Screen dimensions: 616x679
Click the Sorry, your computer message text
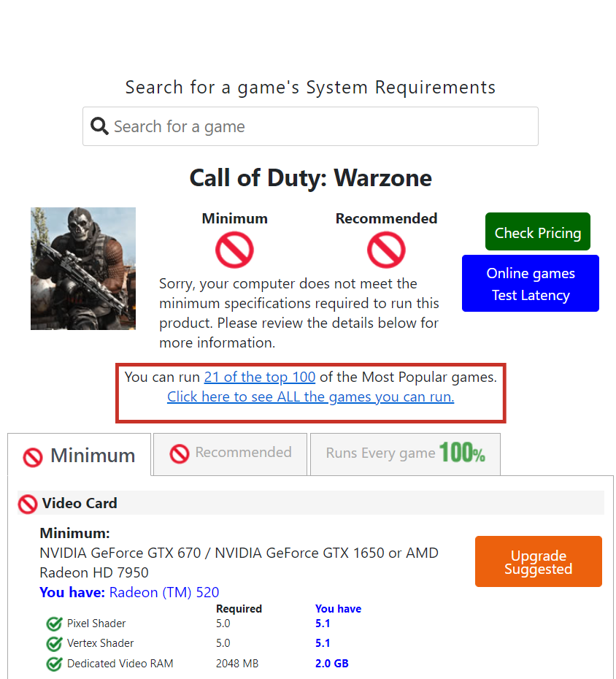(x=299, y=313)
